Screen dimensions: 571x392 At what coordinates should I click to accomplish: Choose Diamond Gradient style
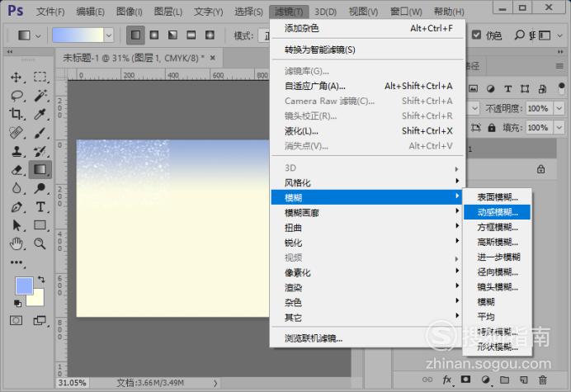(210, 35)
